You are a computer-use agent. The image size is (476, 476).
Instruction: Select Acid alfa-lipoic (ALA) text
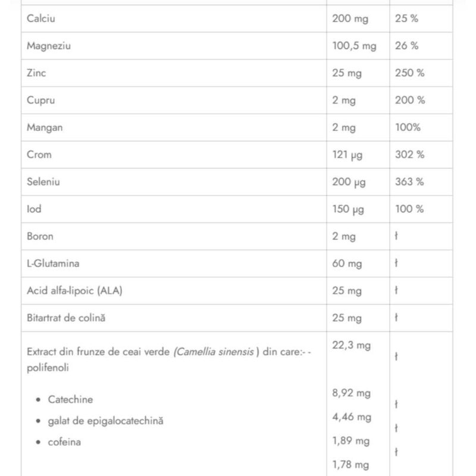75,290
